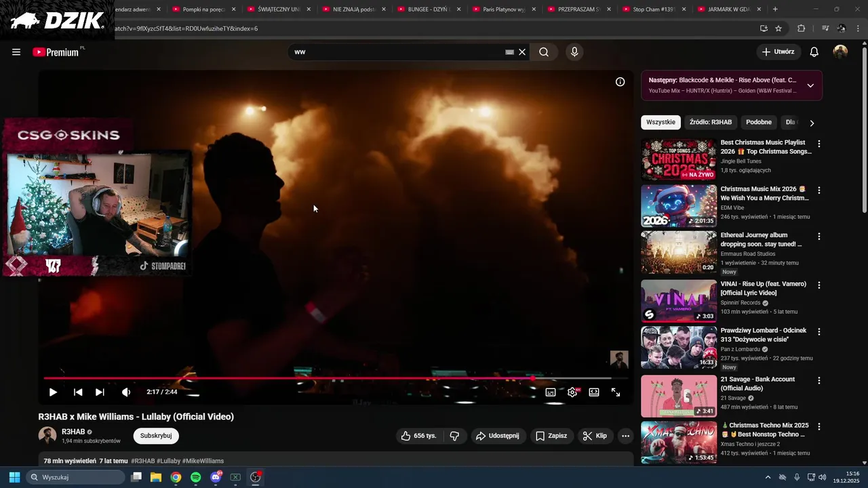Open R3HAB channel name link
This screenshot has height=488, width=868.
tap(73, 432)
